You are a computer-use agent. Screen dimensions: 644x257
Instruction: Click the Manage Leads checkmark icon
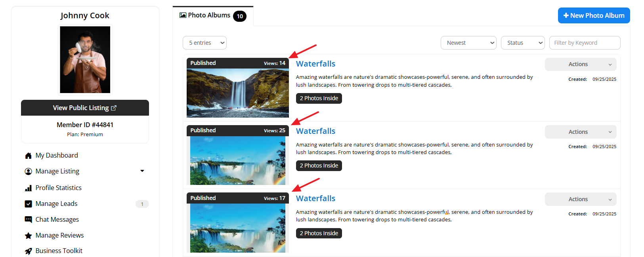click(28, 204)
